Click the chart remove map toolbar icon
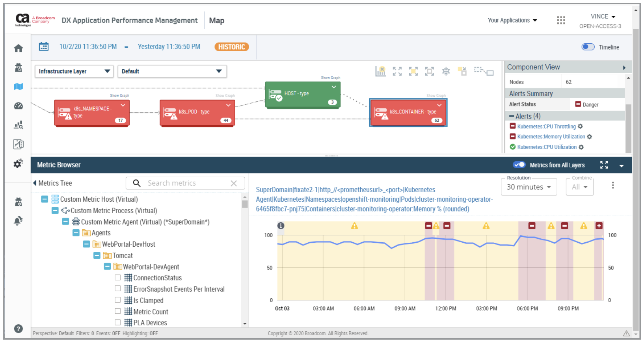 click(x=380, y=71)
